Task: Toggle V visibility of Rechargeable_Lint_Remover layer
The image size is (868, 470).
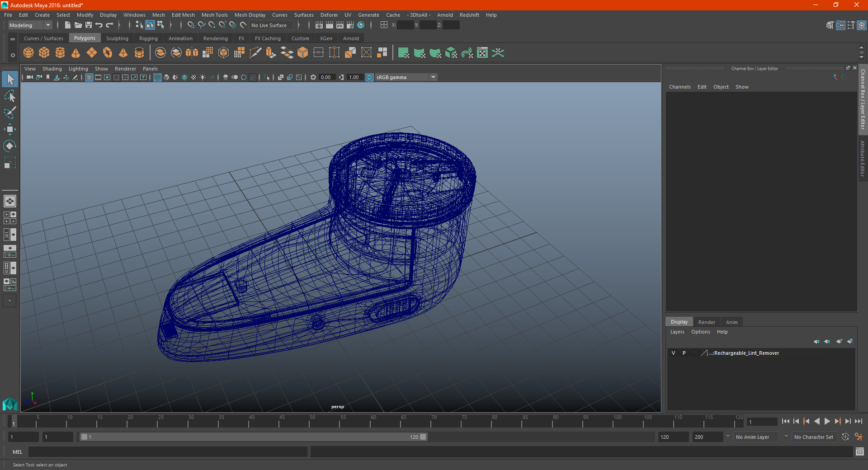Action: pos(673,353)
